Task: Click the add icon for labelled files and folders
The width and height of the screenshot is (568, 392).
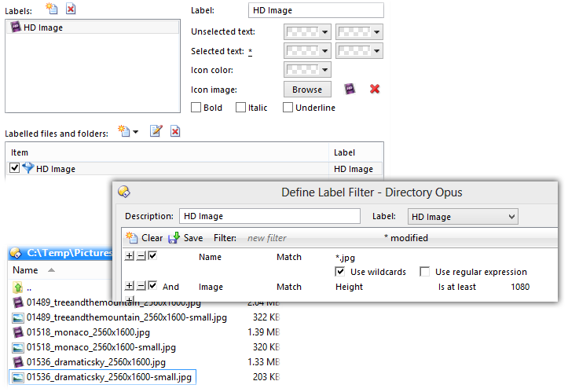Action: [123, 132]
